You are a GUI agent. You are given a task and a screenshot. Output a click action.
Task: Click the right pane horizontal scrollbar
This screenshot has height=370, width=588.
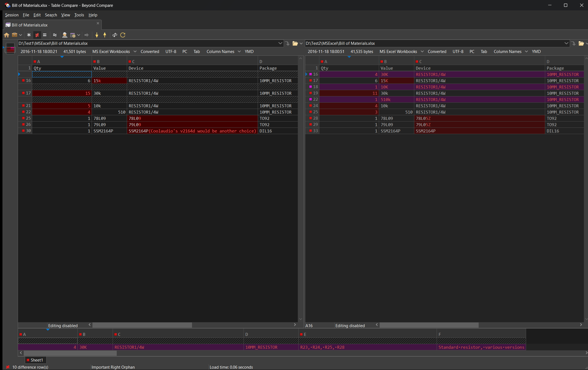pyautogui.click(x=429, y=325)
